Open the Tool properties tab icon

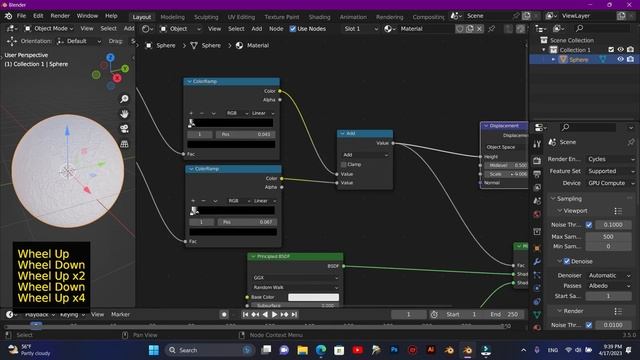[537, 144]
